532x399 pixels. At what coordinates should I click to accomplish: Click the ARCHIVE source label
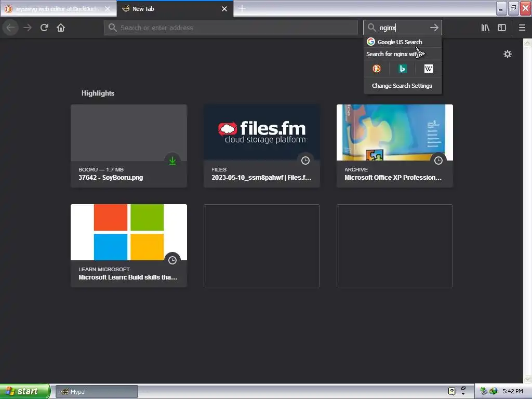coord(356,170)
